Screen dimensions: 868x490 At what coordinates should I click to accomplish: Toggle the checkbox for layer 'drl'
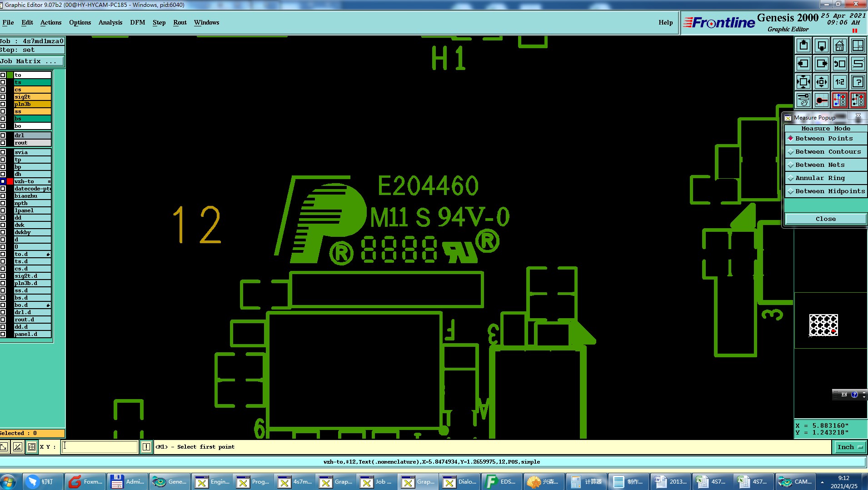click(x=3, y=135)
